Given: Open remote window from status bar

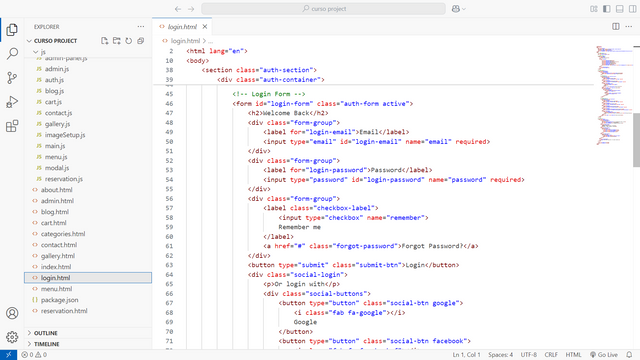Looking at the screenshot, I should (x=8, y=355).
